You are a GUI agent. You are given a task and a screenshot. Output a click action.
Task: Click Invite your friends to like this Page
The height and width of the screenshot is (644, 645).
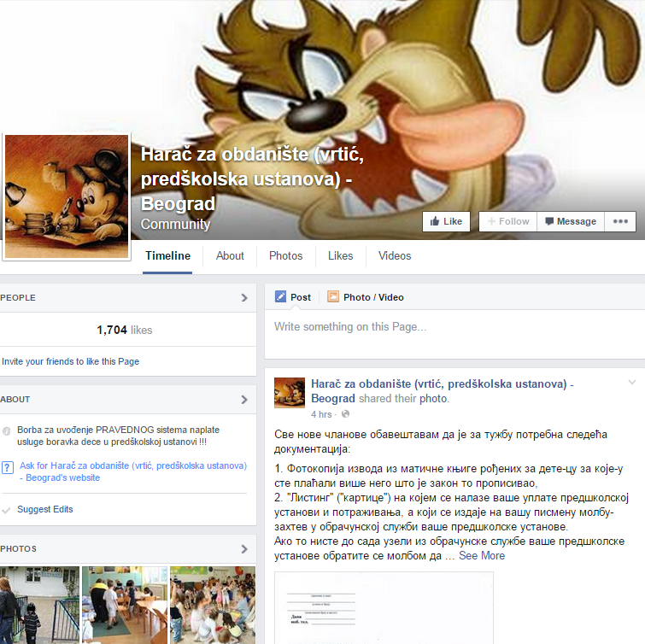[x=71, y=361]
